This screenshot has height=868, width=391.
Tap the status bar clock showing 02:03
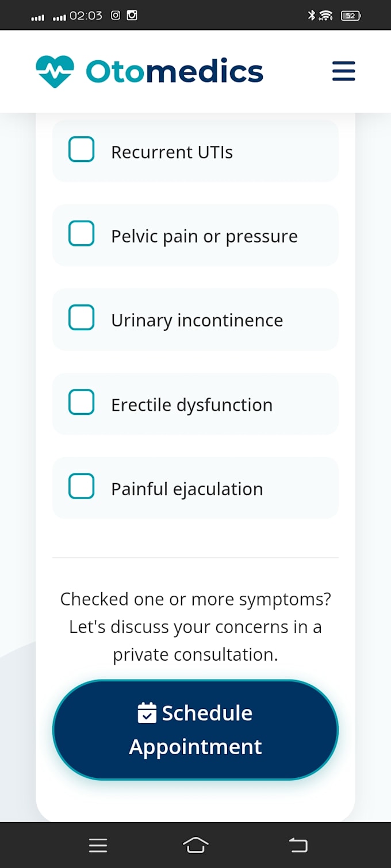(86, 16)
